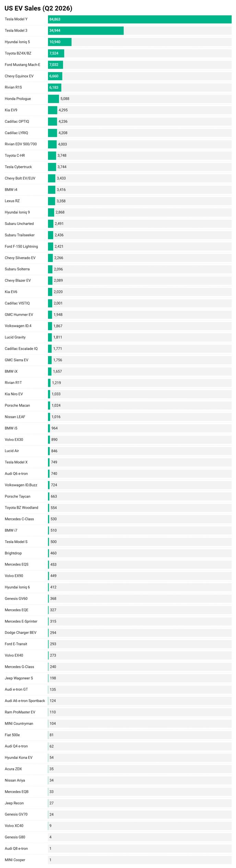This screenshot has height=868, width=236.
Task: Click the MINI Cooper row label
Action: [15, 860]
